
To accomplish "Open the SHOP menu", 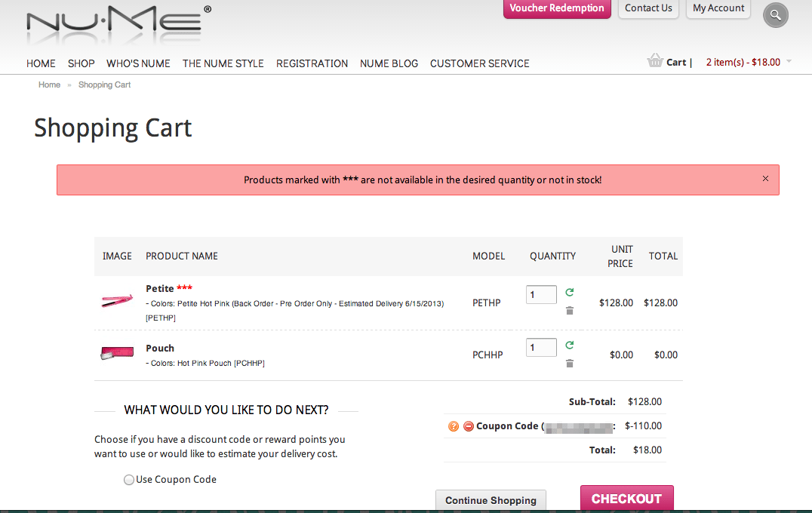I will coord(81,63).
